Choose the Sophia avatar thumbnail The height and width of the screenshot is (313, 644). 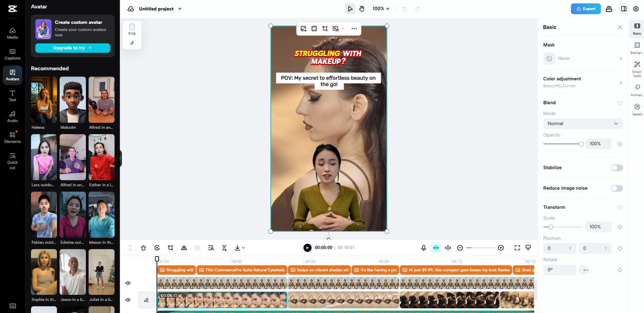click(44, 272)
